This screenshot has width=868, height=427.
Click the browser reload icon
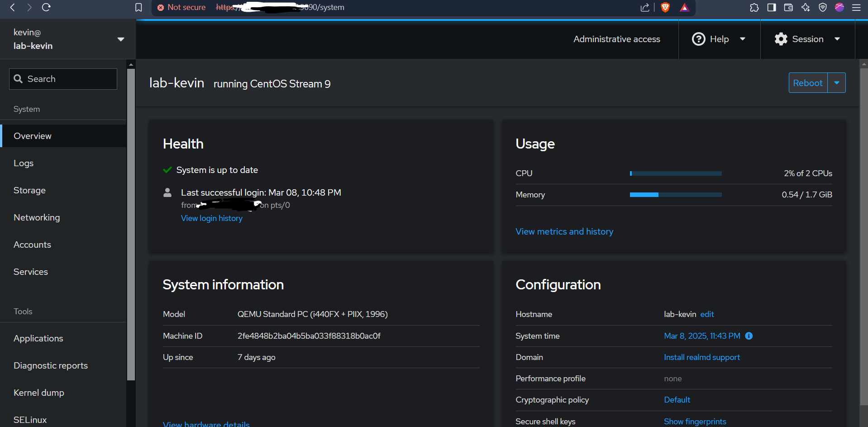pyautogui.click(x=46, y=7)
